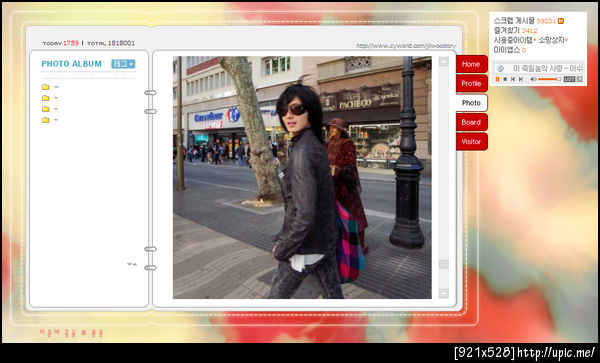This screenshot has height=363, width=600.
Task: Skip to the previous track in the music player
Action: (513, 79)
